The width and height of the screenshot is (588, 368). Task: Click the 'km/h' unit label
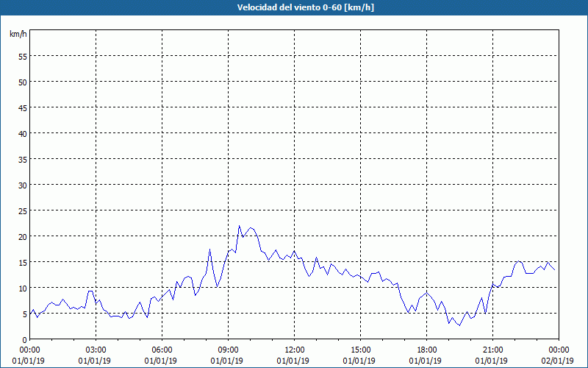click(x=18, y=34)
